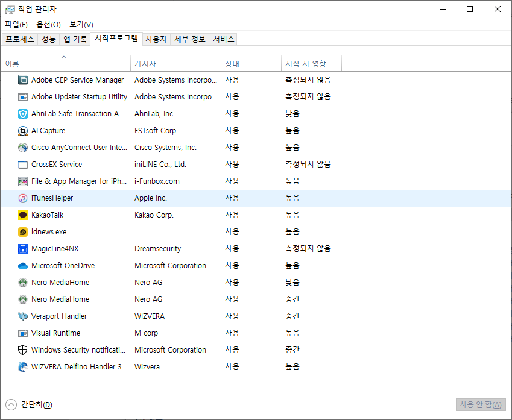Select the Microsoft OneDrive cloud icon

(22, 266)
